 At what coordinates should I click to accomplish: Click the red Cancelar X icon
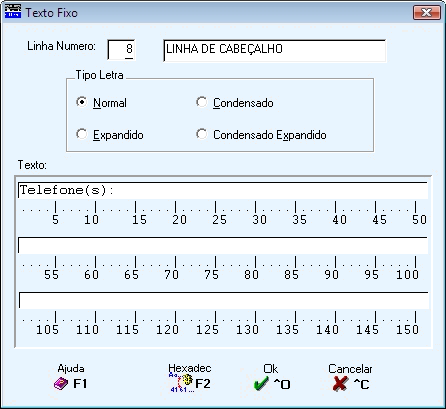pos(340,384)
